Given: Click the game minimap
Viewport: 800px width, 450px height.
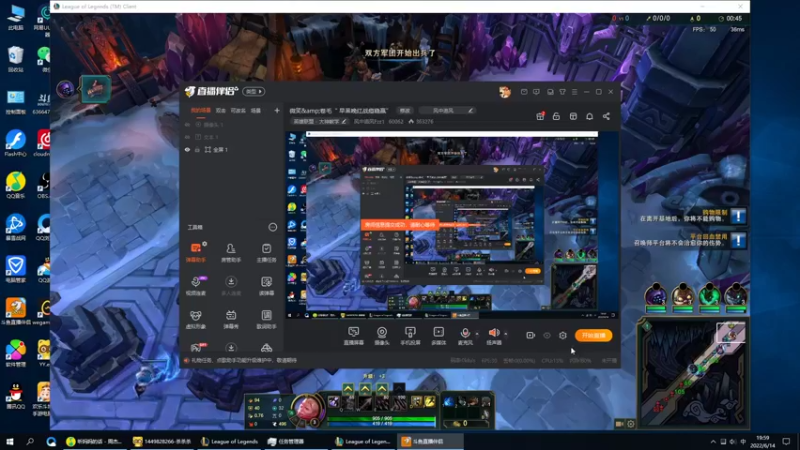Looking at the screenshot, I should tap(693, 372).
